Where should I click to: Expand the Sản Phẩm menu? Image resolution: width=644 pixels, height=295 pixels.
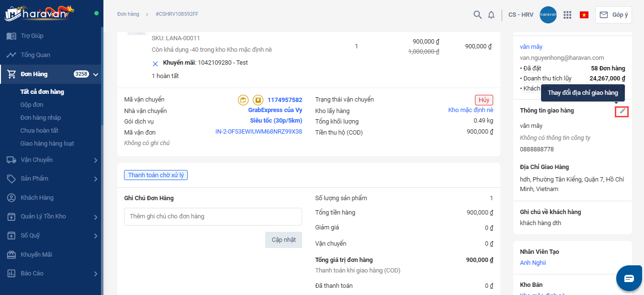[96, 179]
